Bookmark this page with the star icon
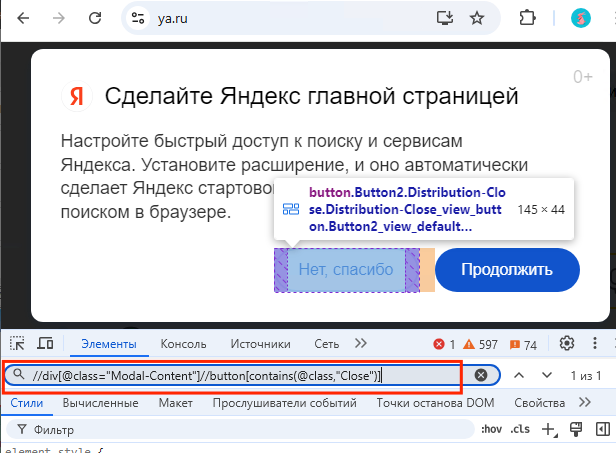Screen dimensions: 616x453 click(x=477, y=18)
